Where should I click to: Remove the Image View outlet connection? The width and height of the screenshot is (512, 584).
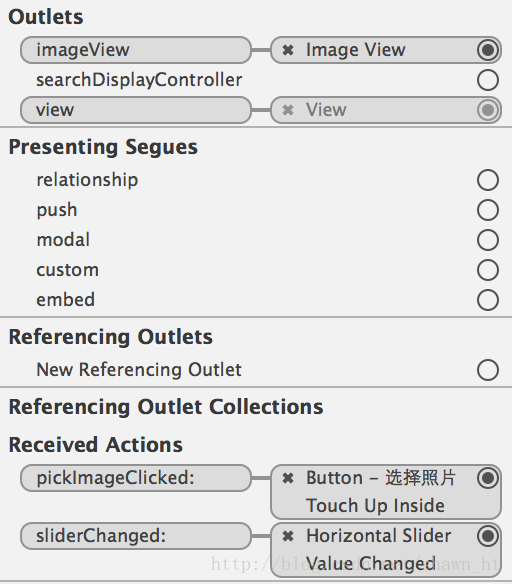tap(288, 50)
